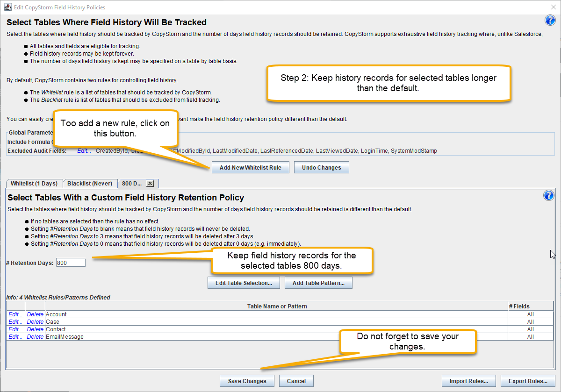Close the 800 D... tab
This screenshot has width=561, height=392.
[x=150, y=184]
